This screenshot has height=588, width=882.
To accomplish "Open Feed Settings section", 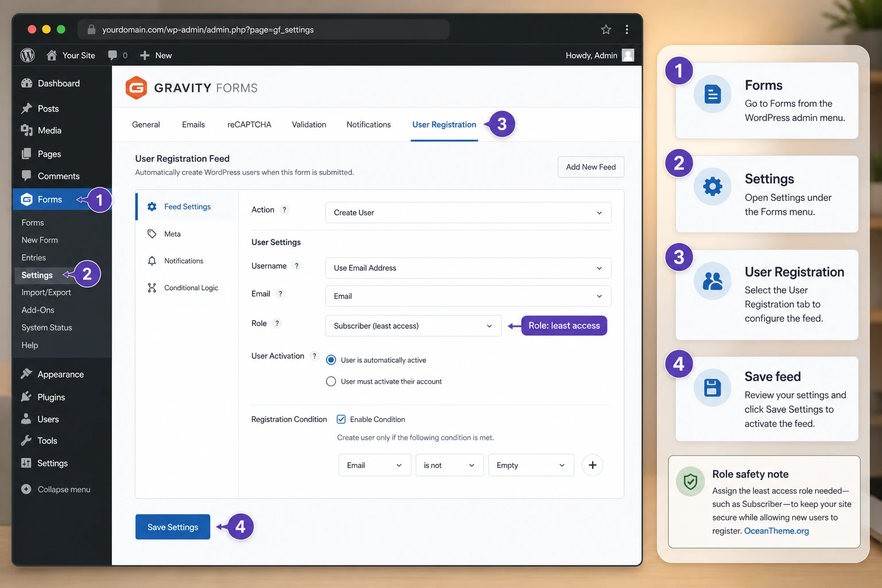I will coord(187,207).
